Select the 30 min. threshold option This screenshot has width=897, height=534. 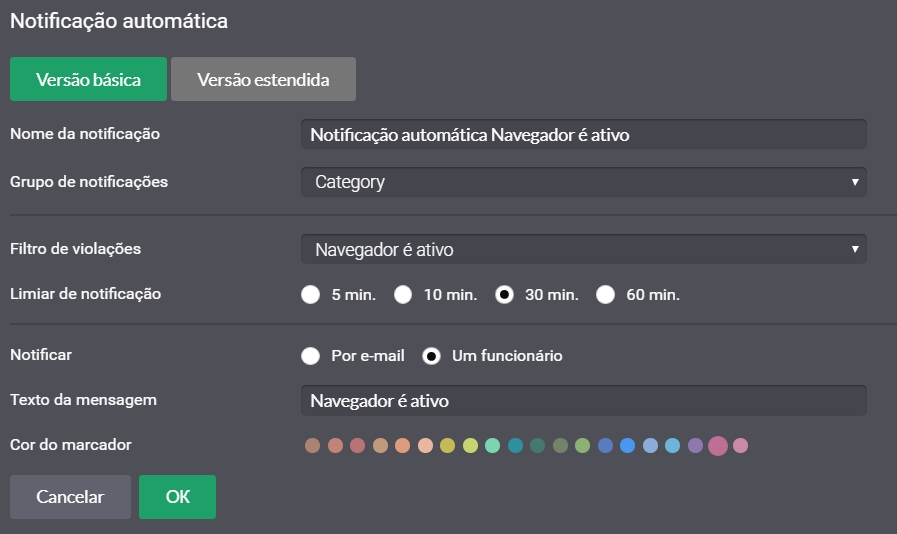click(504, 295)
